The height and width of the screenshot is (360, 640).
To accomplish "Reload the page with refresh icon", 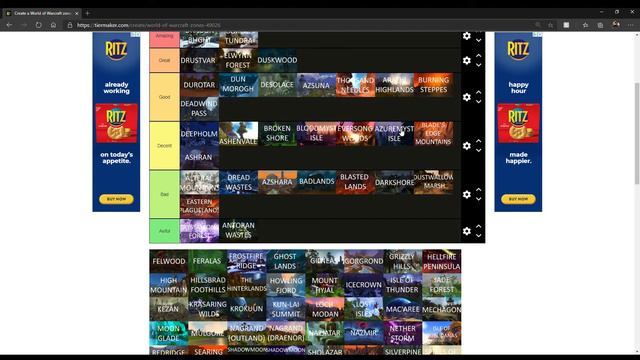I will [x=38, y=25].
